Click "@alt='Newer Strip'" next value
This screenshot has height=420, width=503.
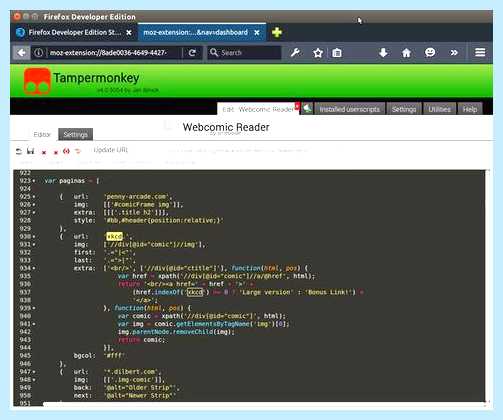point(140,396)
